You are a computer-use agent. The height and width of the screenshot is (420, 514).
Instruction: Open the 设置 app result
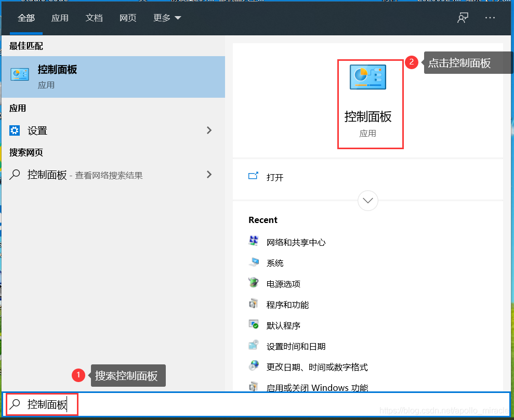[x=113, y=130]
